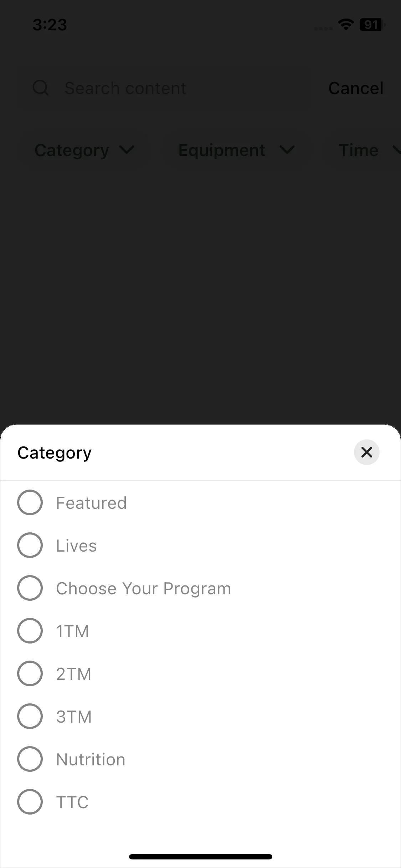Screen dimensions: 401x868
Task: Tap the battery indicator icon
Action: tap(371, 25)
